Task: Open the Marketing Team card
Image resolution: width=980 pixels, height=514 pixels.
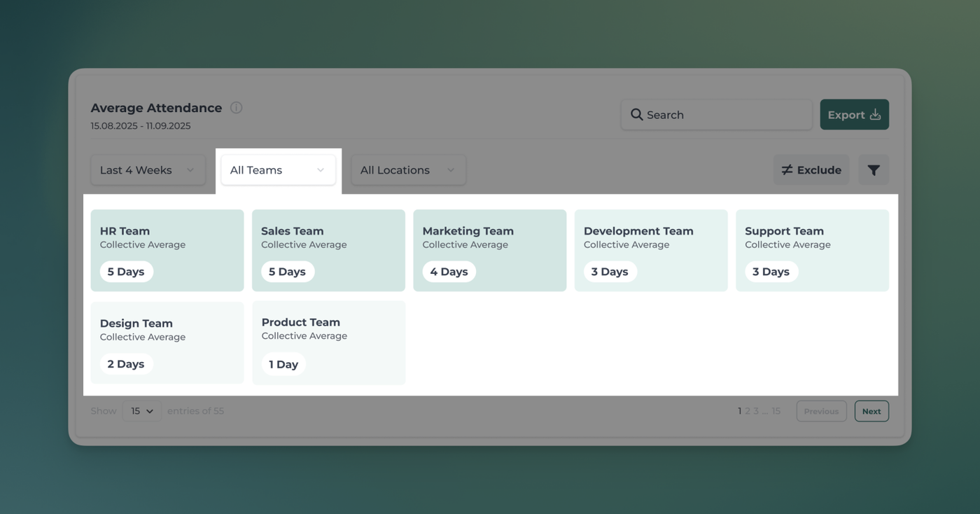Action: tap(489, 251)
